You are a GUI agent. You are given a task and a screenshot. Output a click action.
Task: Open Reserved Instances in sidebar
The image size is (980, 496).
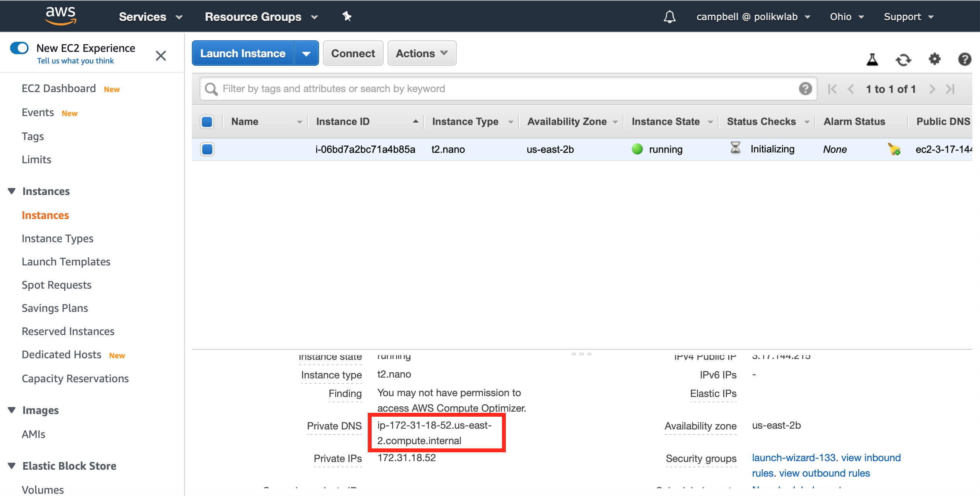[68, 332]
